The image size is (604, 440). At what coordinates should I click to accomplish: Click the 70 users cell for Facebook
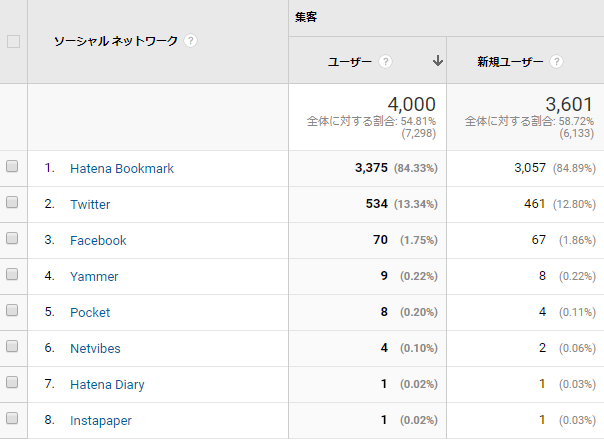coord(380,240)
